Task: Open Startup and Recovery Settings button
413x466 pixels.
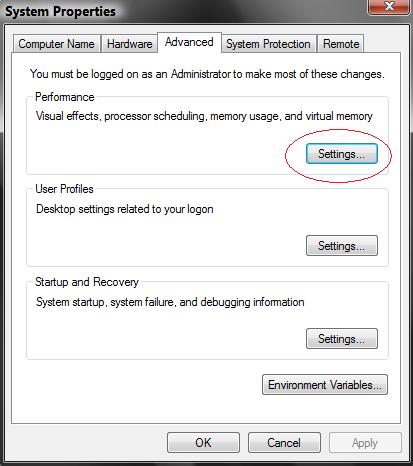Action: [342, 339]
